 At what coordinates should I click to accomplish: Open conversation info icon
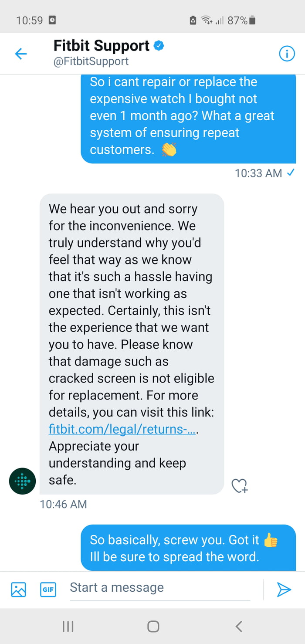point(286,54)
